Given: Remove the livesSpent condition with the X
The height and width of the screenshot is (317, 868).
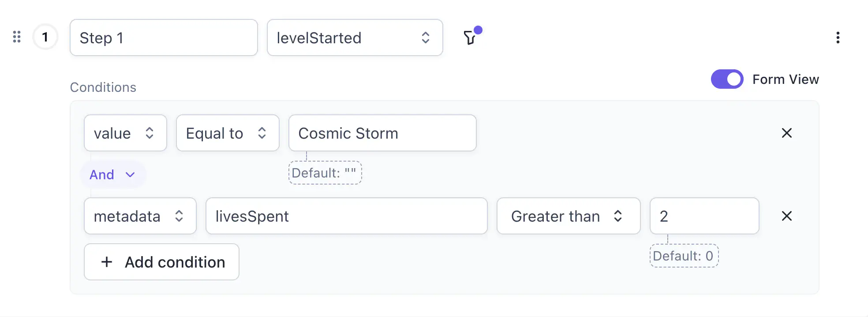Looking at the screenshot, I should pos(786,216).
